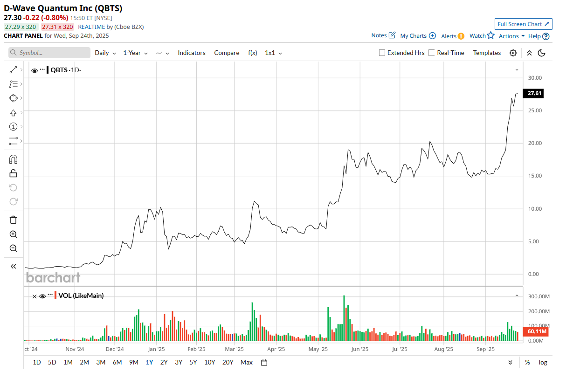Open the chart type dropdown
This screenshot has width=573, height=392.
click(162, 53)
